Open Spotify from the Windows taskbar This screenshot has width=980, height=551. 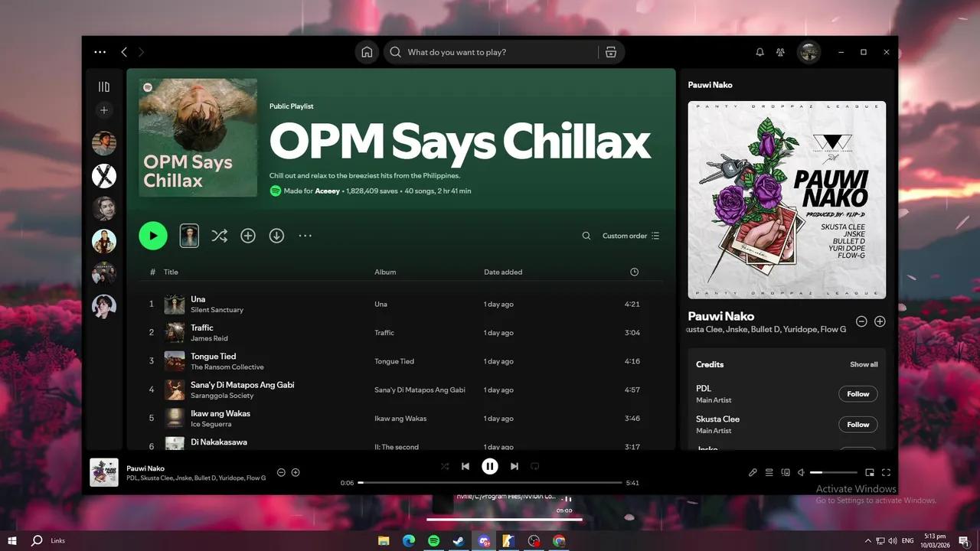(433, 541)
